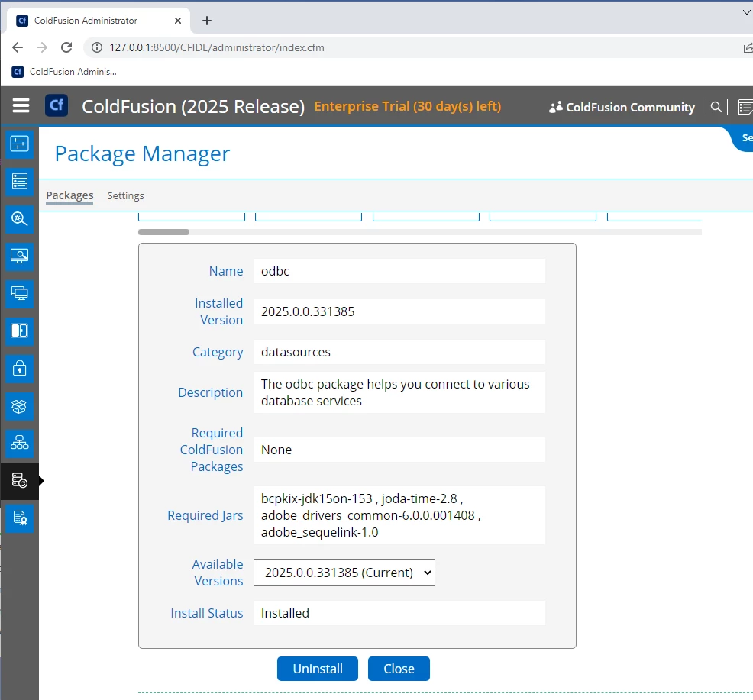Click the browser address bar URL

(x=217, y=47)
